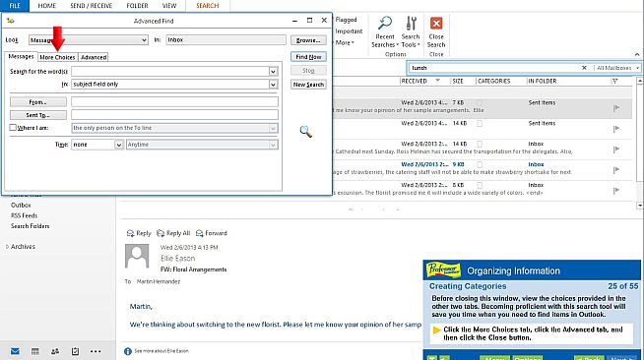This screenshot has width=644, height=360.
Task: Flag the Cathedral next Sunday message
Action: point(616,150)
